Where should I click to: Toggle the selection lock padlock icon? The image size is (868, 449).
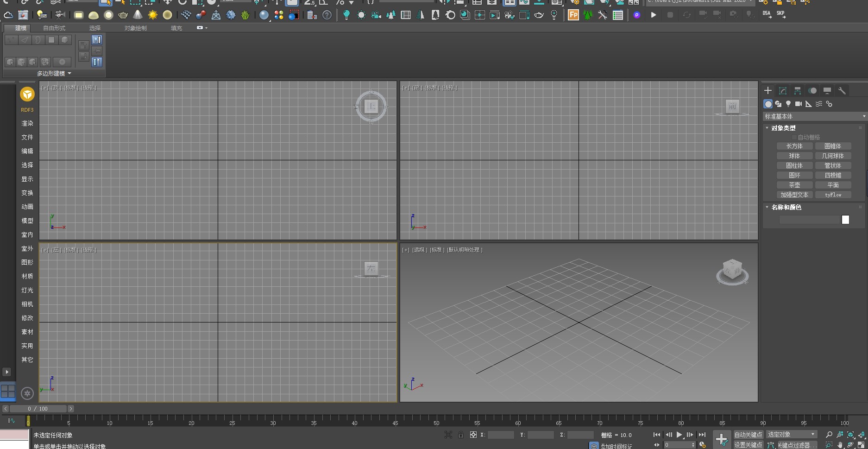[x=460, y=435]
